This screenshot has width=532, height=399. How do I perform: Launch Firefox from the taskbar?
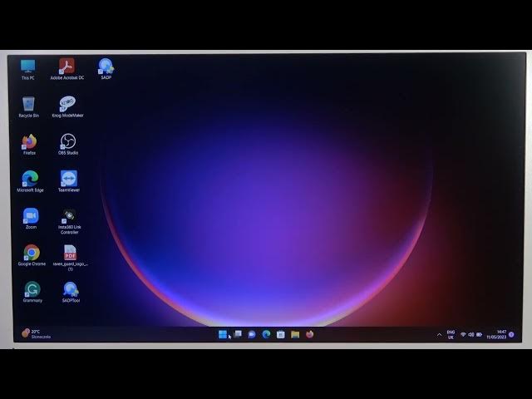tap(309, 334)
